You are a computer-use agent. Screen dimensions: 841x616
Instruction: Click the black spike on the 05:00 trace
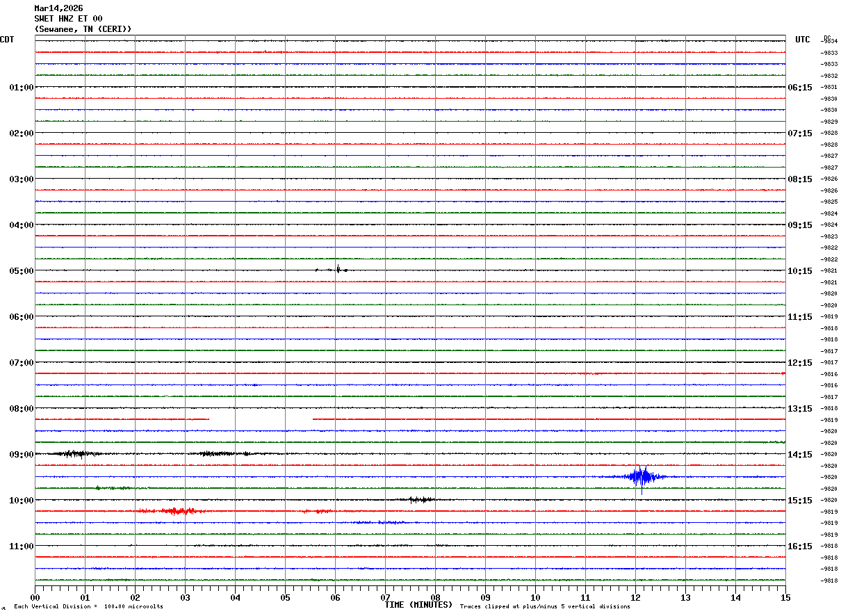click(338, 269)
